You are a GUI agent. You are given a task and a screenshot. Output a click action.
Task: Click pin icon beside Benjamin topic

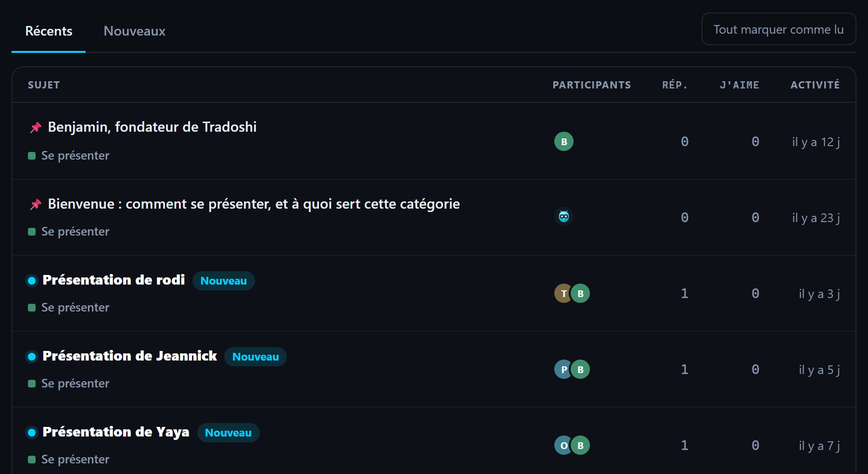click(36, 127)
